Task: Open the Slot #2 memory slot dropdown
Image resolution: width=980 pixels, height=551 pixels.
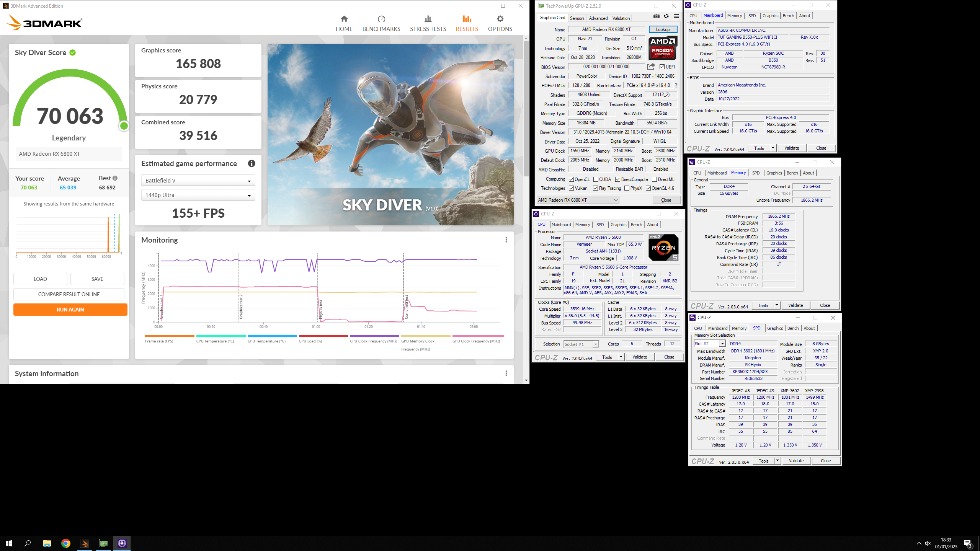Action: pos(709,344)
